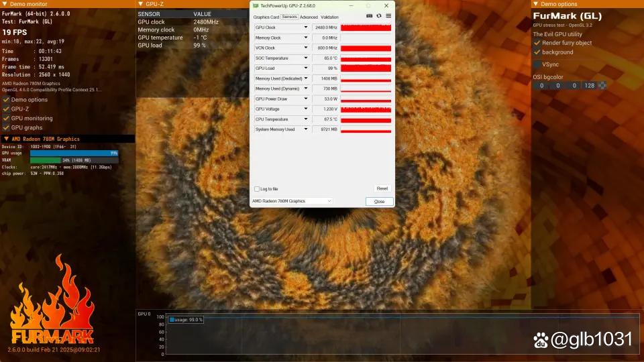The height and width of the screenshot is (362, 644).
Task: Click the third OSI bgcolor value field
Action: point(574,85)
